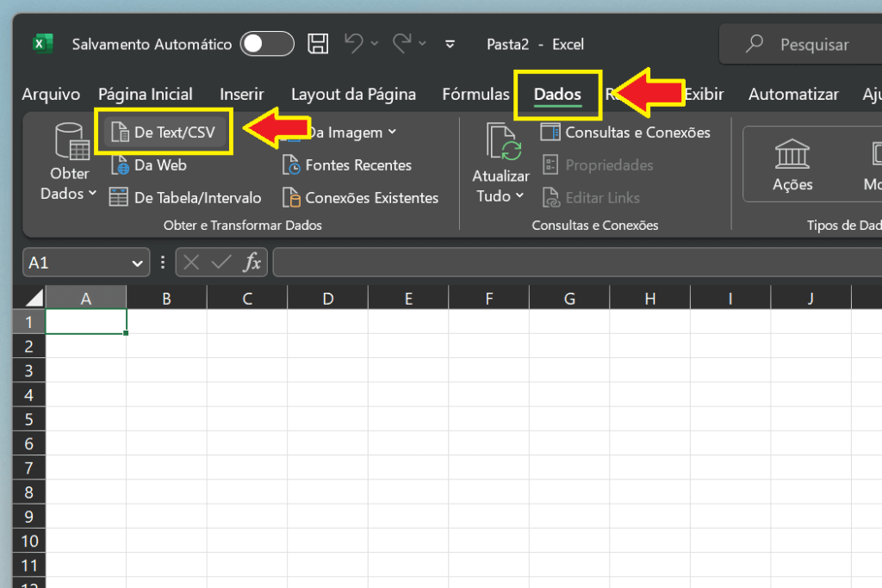Select De Text/CSV import option
This screenshot has width=882, height=588.
pyautogui.click(x=164, y=131)
